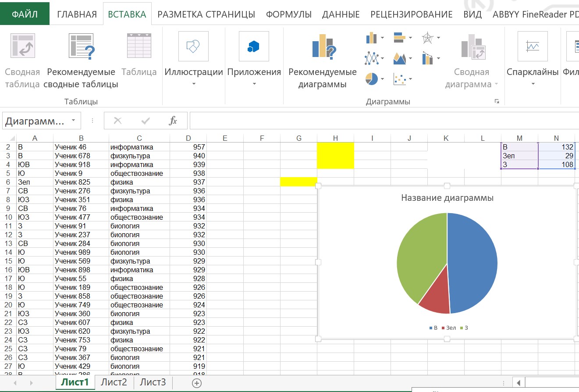Insert an area chart
This screenshot has width=579, height=392.
(x=399, y=58)
